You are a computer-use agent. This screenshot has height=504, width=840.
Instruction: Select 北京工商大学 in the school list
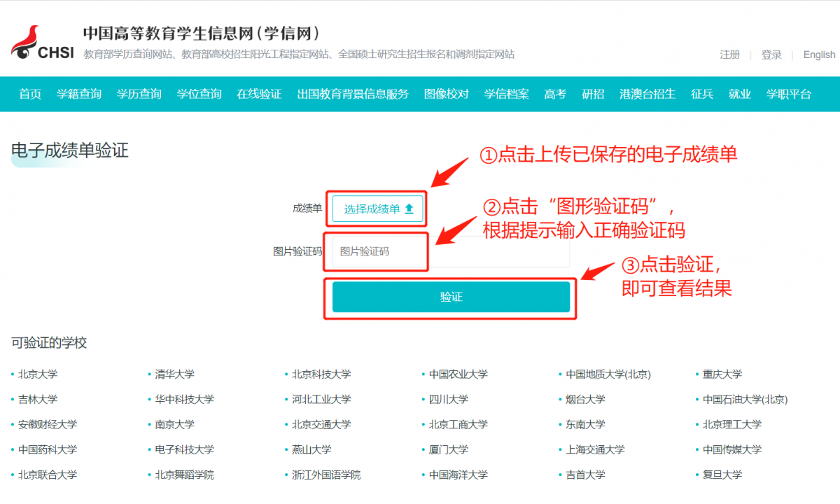point(458,425)
